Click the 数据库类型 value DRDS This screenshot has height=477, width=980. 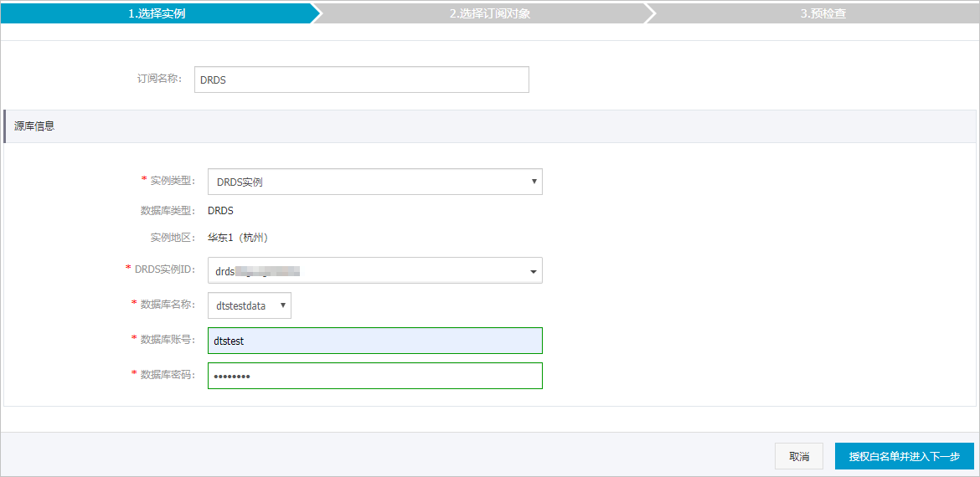coord(220,211)
